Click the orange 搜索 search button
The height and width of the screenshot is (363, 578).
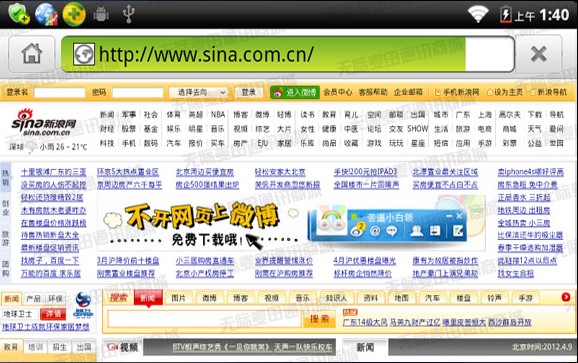click(319, 319)
